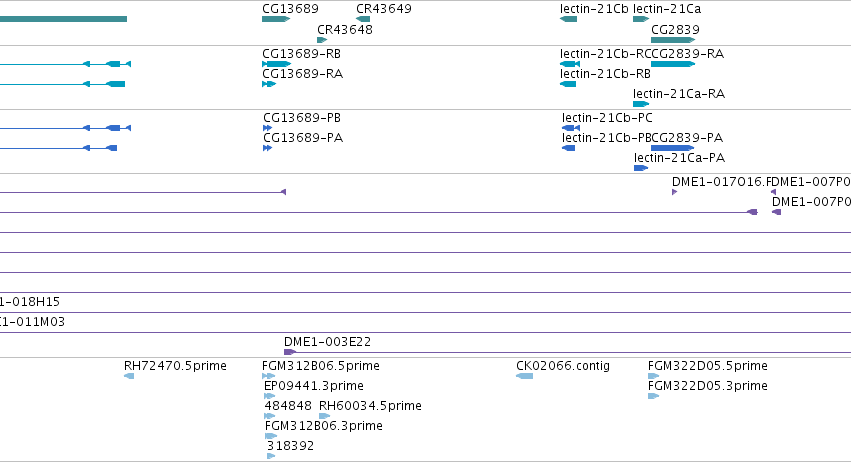The height and width of the screenshot is (462, 851).
Task: Click the DME1-003E22 label
Action: point(327,342)
